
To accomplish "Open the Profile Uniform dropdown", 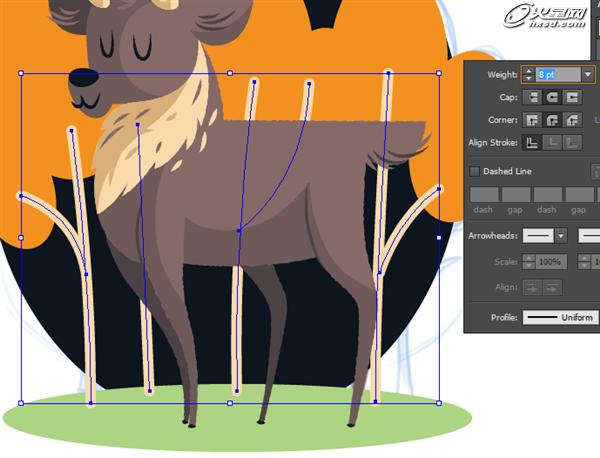I will click(x=561, y=318).
